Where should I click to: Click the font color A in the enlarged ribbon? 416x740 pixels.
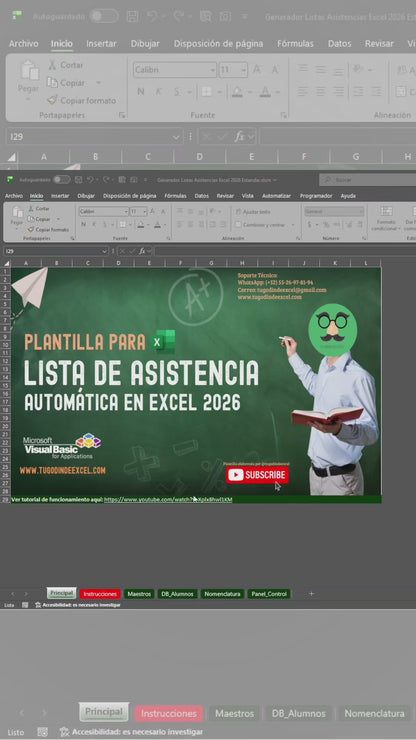265,92
